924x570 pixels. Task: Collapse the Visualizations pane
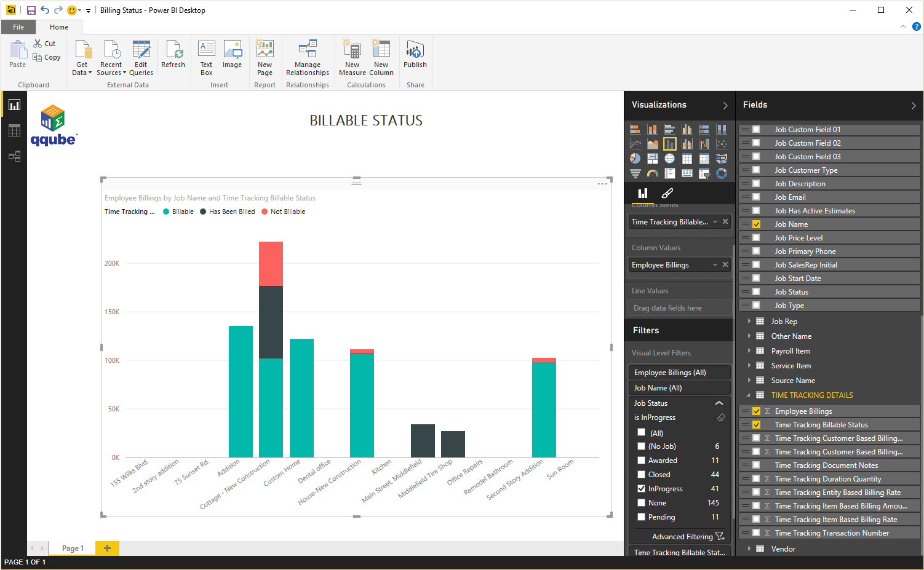(x=725, y=105)
